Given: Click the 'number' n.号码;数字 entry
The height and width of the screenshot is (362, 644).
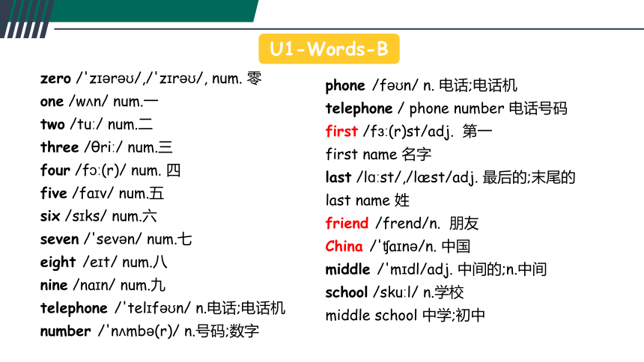Looking at the screenshot, I should (150, 331).
